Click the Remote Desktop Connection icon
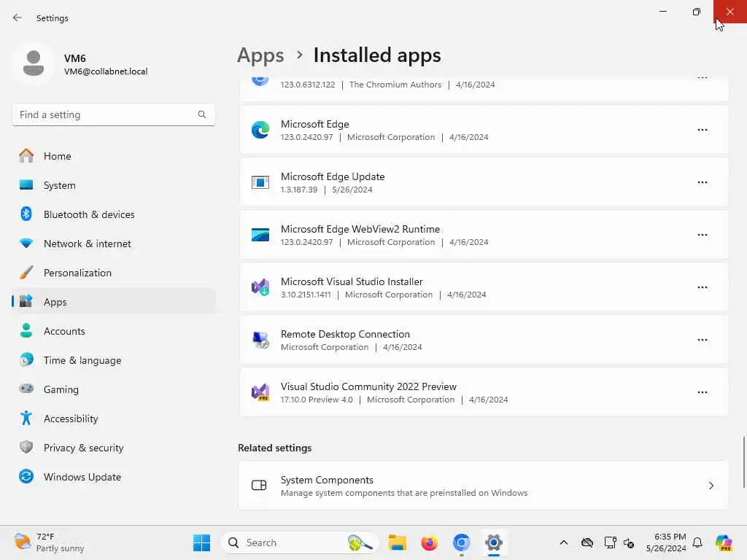The image size is (747, 560). [x=260, y=340]
